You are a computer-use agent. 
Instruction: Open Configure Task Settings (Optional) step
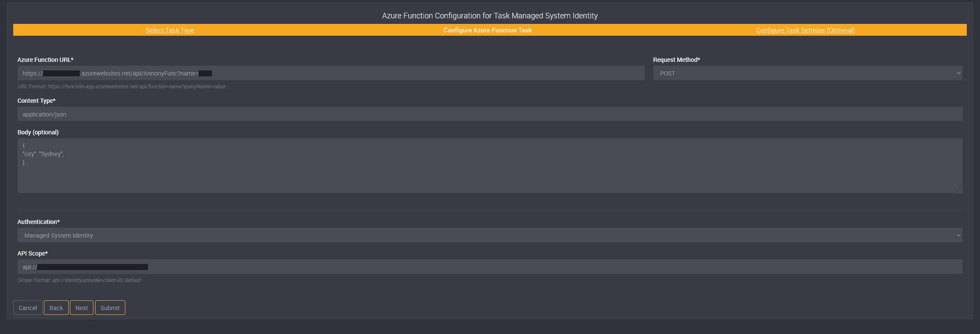[805, 30]
